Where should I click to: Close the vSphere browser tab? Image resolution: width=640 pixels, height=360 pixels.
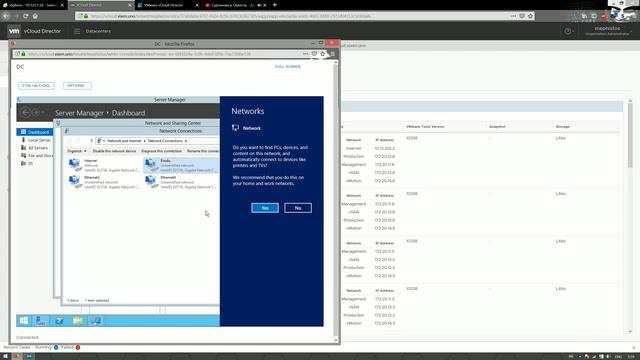(62, 5)
